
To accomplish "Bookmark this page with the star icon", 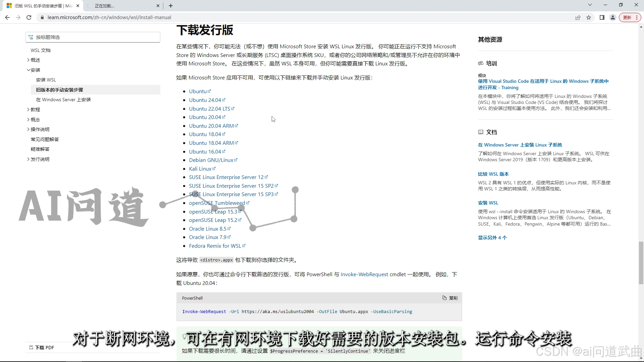I will (x=589, y=17).
